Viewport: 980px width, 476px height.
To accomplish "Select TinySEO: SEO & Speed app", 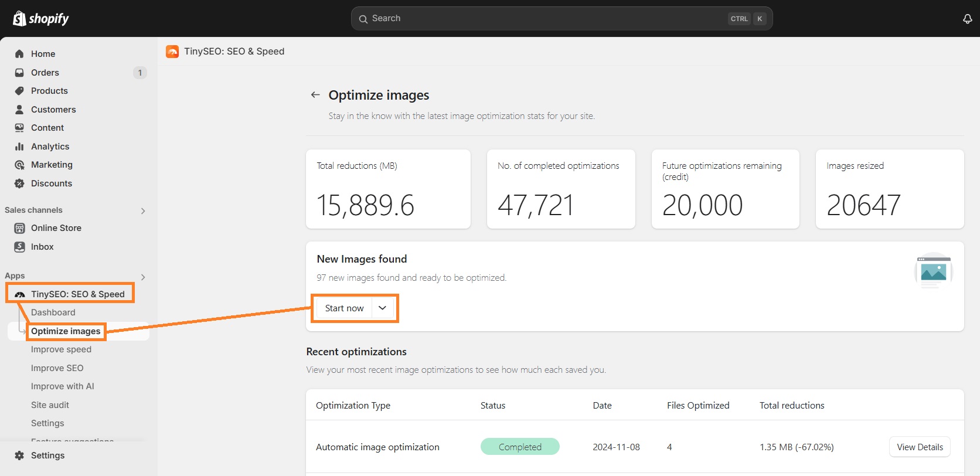I will (78, 294).
